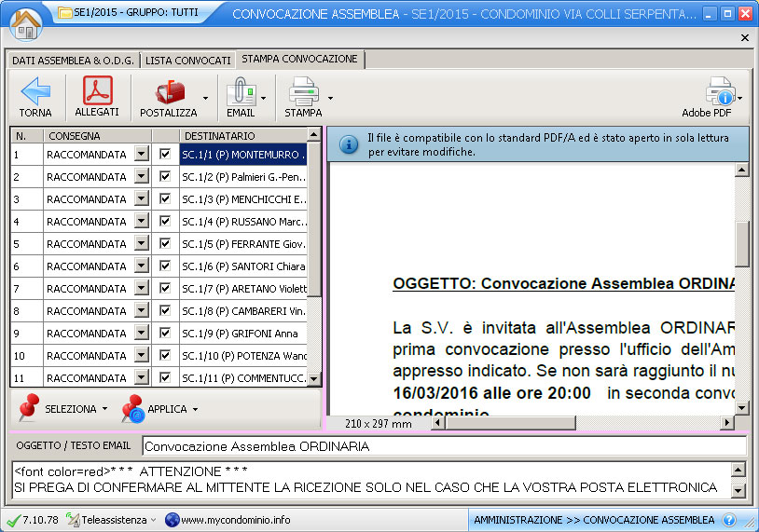
Task: Expand the STAMPA dropdown arrow
Action: tap(330, 97)
